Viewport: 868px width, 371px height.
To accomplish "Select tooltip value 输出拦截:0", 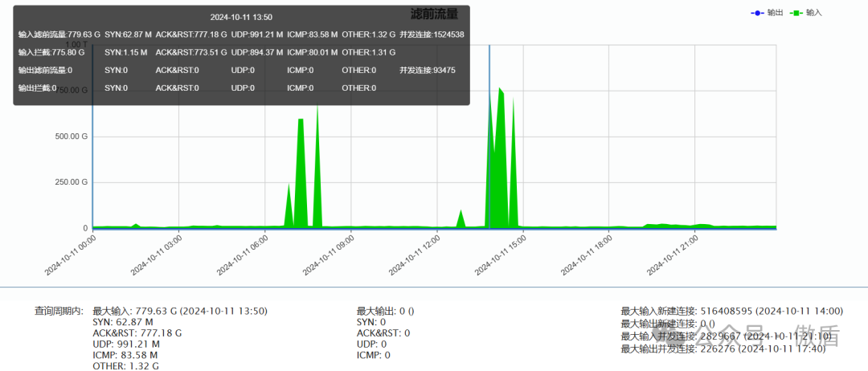I will click(37, 88).
